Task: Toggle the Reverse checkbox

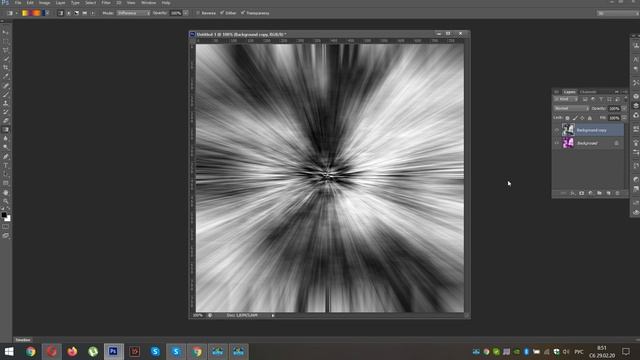Action: 198,13
